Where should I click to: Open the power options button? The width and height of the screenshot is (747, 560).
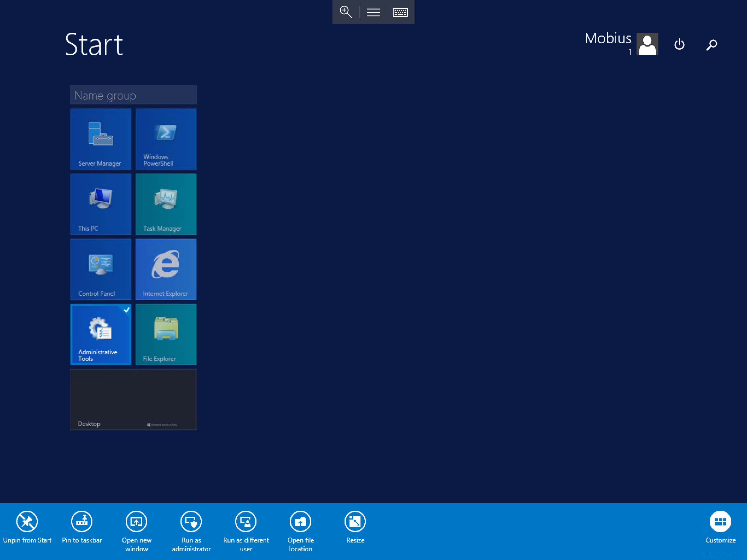(679, 44)
